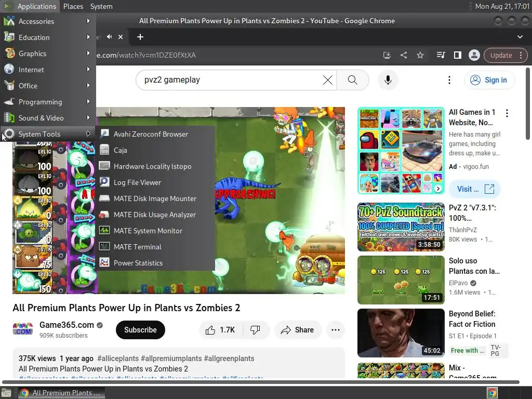Click the Sign in button
Screen dimensions: 532x399
pos(489,80)
